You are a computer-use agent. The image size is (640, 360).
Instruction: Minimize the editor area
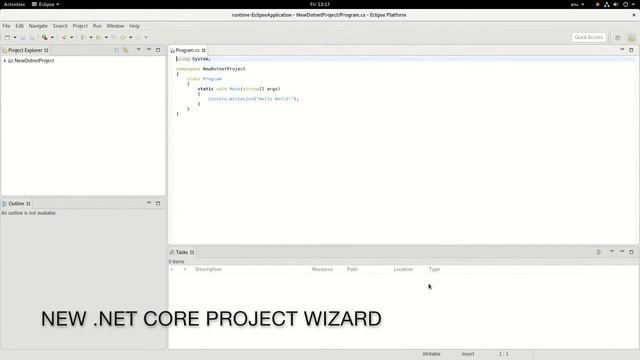point(622,49)
